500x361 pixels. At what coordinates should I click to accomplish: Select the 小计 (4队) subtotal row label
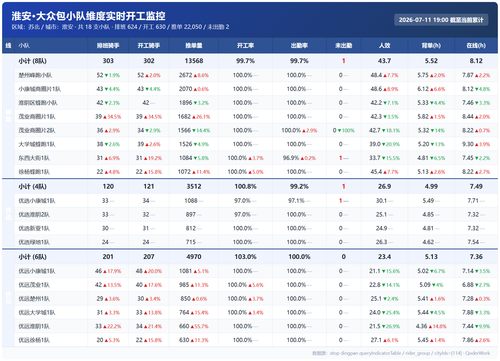click(x=32, y=187)
